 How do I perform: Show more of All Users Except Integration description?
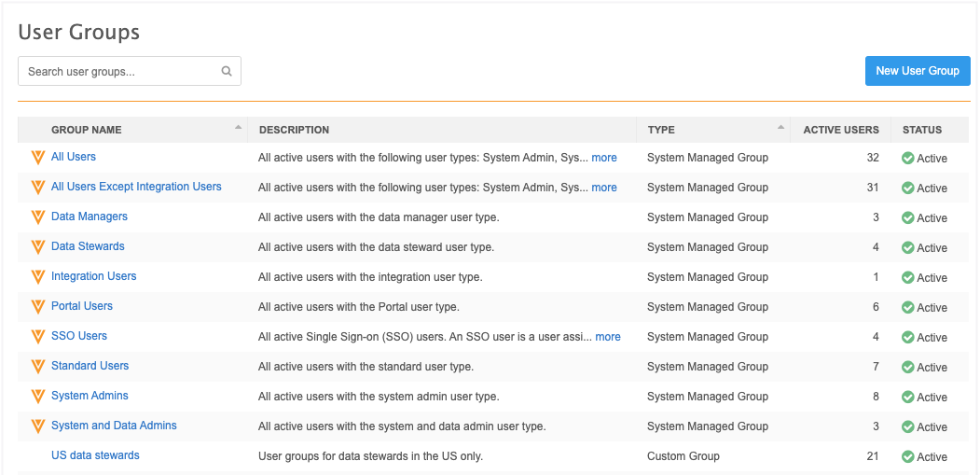[603, 188]
